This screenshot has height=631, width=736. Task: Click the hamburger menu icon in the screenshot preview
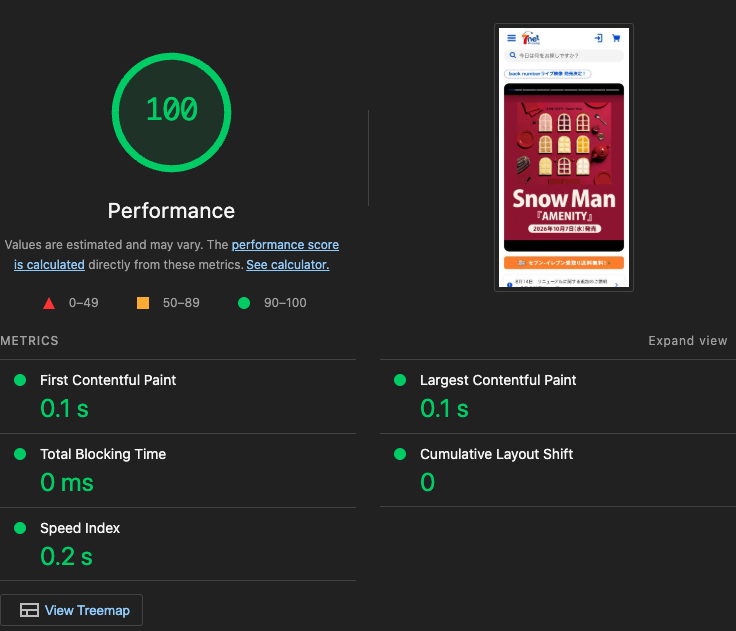(512, 38)
